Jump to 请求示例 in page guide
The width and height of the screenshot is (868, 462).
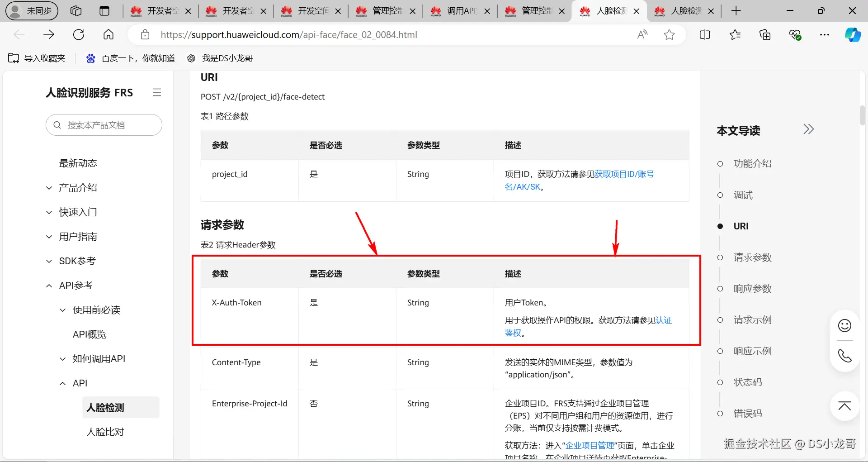(x=752, y=320)
